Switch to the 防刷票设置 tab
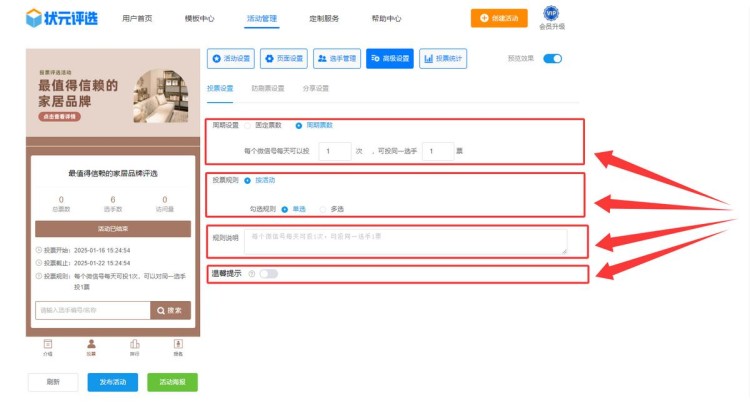Image resolution: width=750 pixels, height=403 pixels. [267, 88]
